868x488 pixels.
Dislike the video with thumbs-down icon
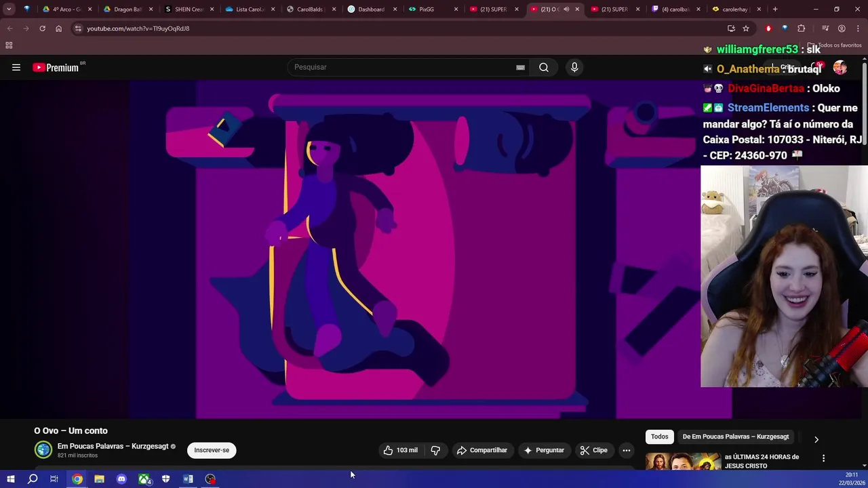coord(436,450)
